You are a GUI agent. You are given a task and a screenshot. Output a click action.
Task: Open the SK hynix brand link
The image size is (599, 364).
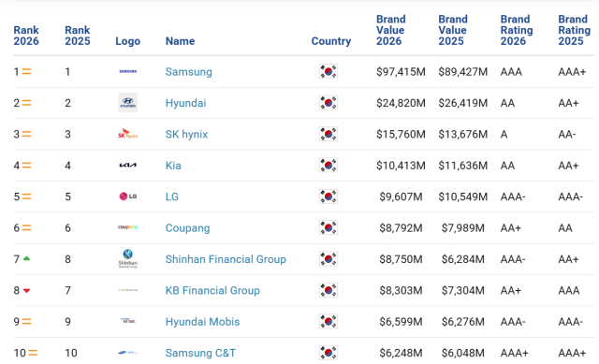(x=186, y=135)
